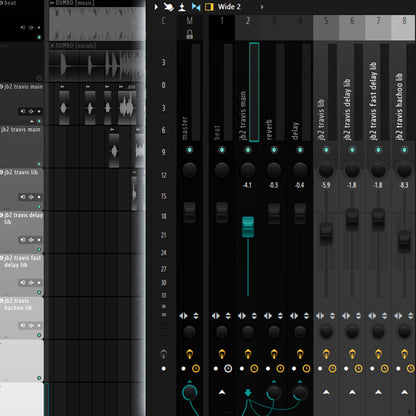
Task: Open the DUMBO [music] clip menu
Action: click(x=52, y=3)
